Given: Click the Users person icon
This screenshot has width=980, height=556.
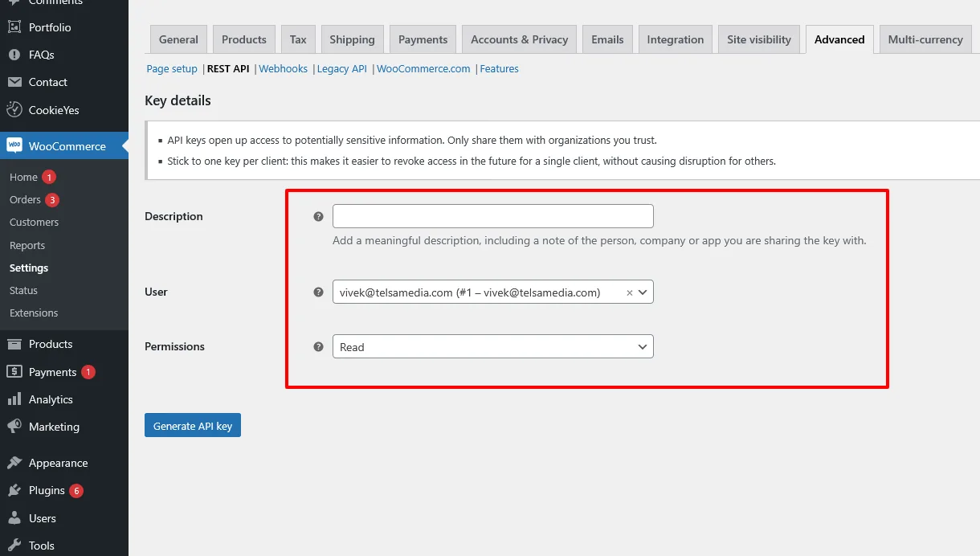Looking at the screenshot, I should [x=14, y=518].
